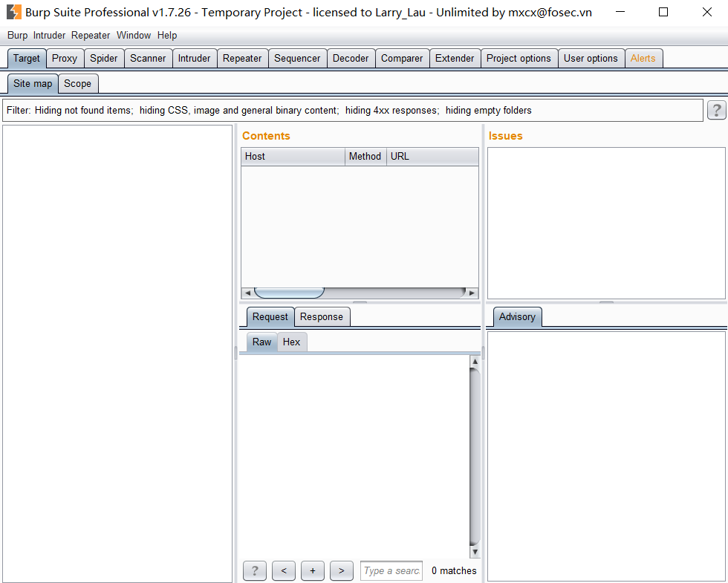Screen dimensions: 728x583
Task: Click the Contents horizontal scrollbar thumb
Action: (289, 293)
